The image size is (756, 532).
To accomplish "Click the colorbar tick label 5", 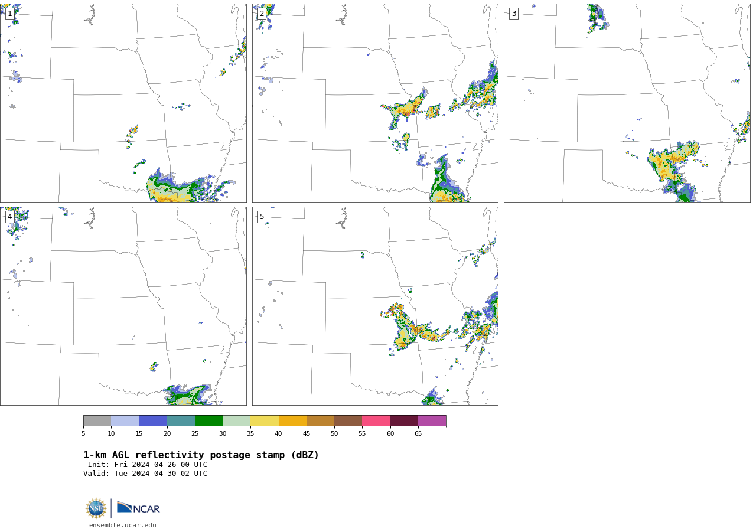I will (83, 434).
